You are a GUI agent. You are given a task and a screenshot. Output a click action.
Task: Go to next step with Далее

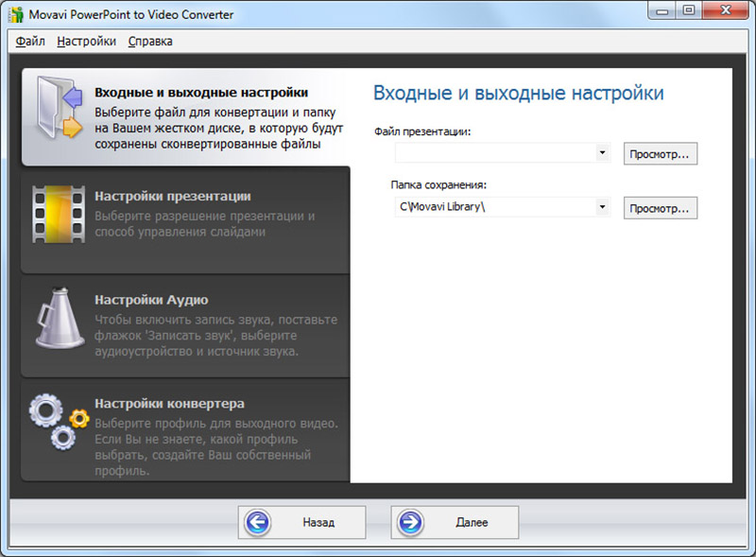(455, 522)
